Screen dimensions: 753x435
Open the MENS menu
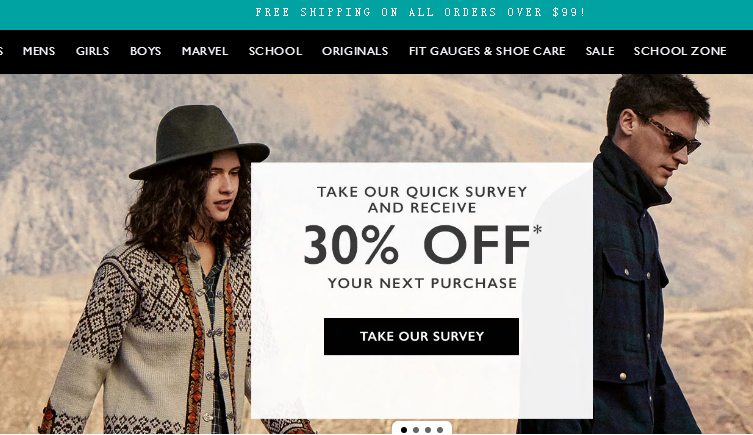coord(39,51)
